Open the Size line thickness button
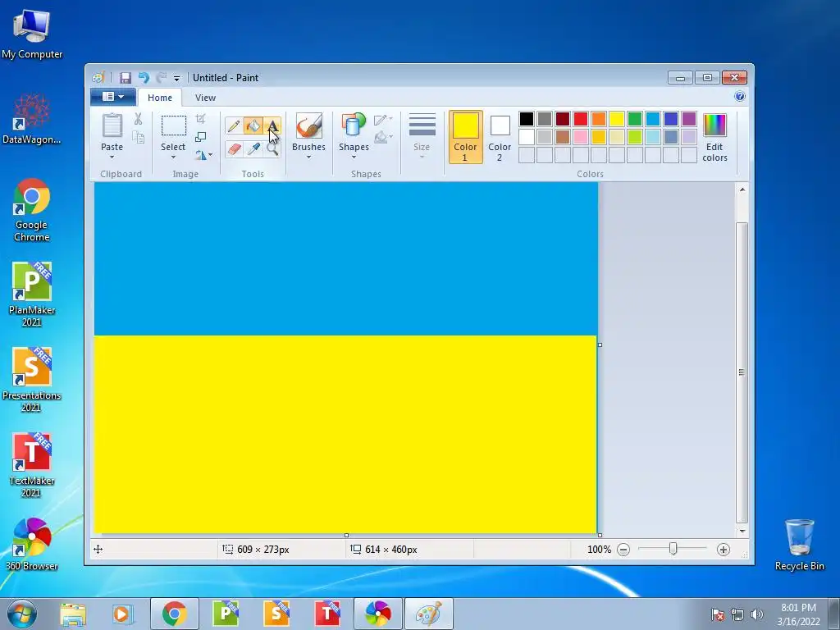 coord(422,136)
